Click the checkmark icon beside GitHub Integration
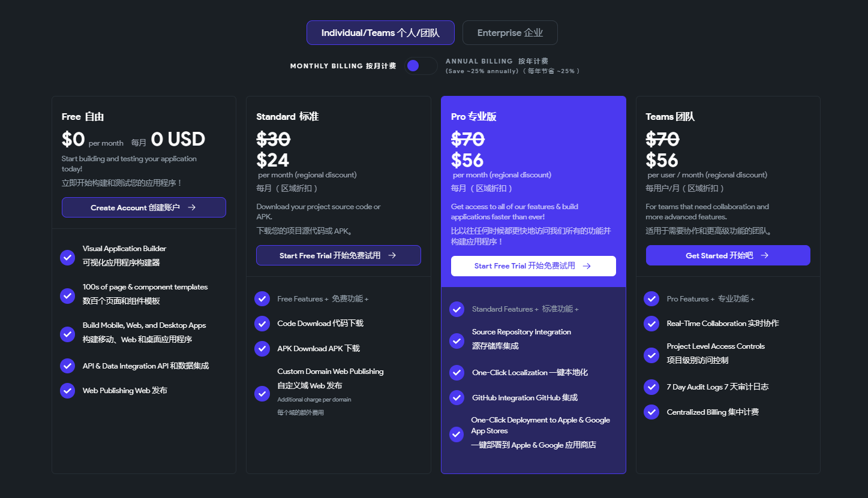The height and width of the screenshot is (498, 868). [x=456, y=397]
